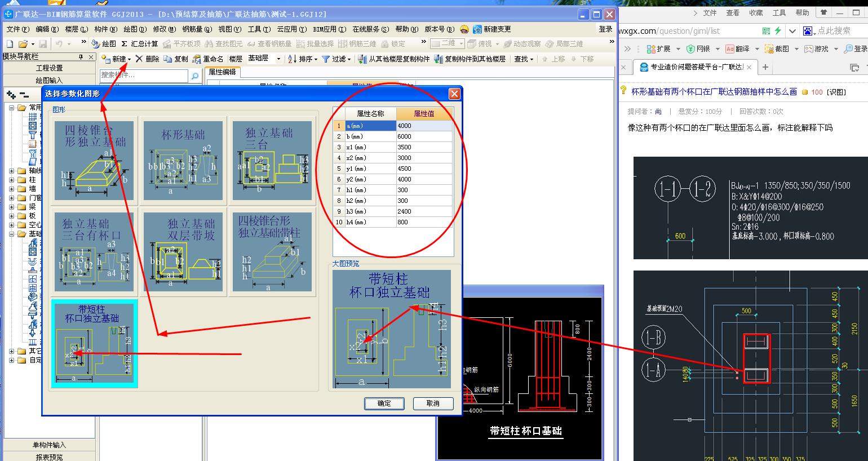Open the 文件(F) menu in GGJ2013
Viewport: 868px width, 461px height.
pyautogui.click(x=17, y=29)
